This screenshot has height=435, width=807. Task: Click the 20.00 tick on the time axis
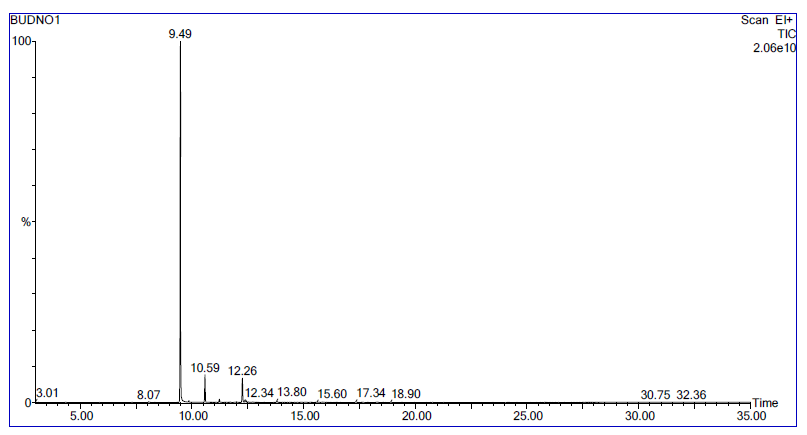(x=416, y=416)
